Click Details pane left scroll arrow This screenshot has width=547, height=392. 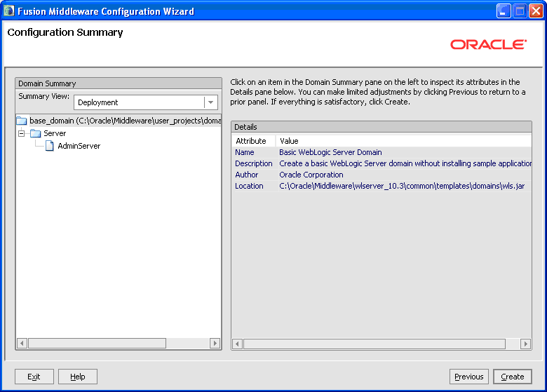click(237, 344)
